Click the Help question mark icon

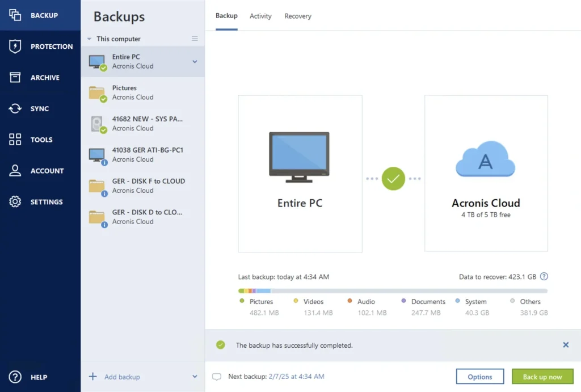[x=15, y=377]
